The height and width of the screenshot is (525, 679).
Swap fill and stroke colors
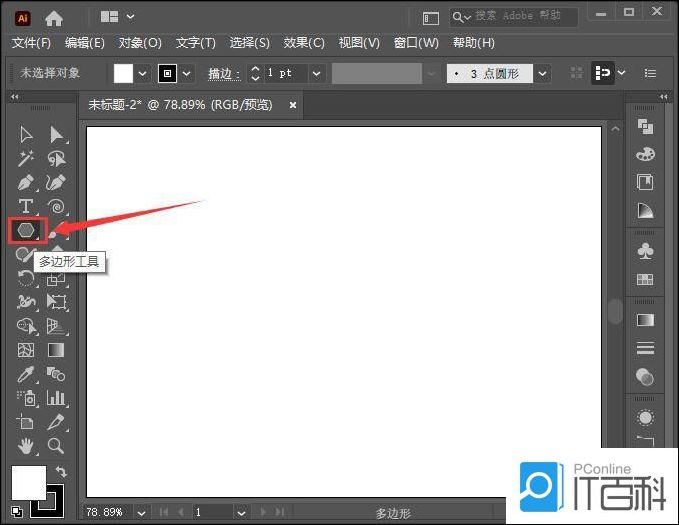61,471
